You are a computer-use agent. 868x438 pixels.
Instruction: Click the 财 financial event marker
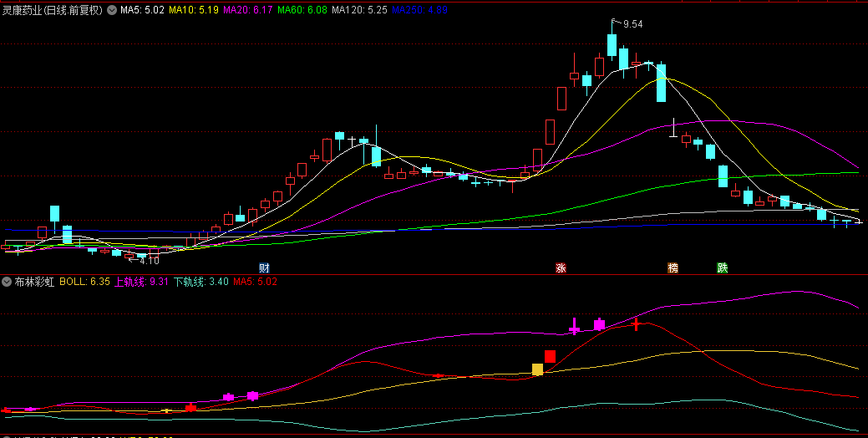(264, 268)
